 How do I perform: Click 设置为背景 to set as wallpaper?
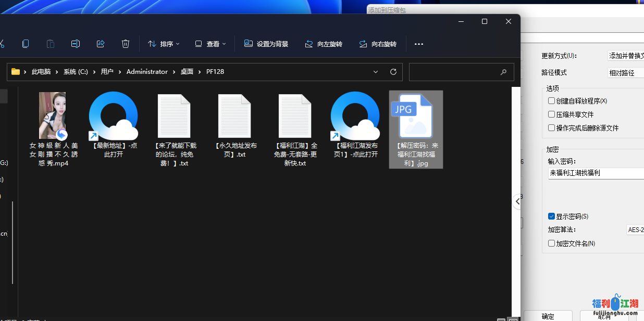click(x=266, y=44)
